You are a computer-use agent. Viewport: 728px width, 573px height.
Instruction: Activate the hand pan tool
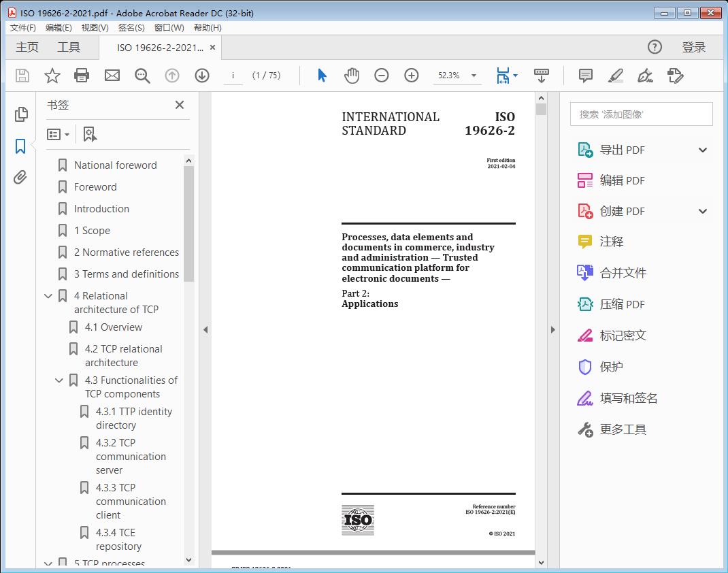pyautogui.click(x=352, y=76)
